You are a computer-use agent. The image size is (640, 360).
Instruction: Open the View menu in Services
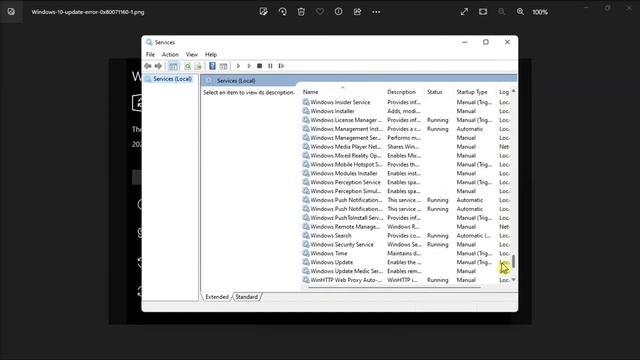click(x=191, y=54)
